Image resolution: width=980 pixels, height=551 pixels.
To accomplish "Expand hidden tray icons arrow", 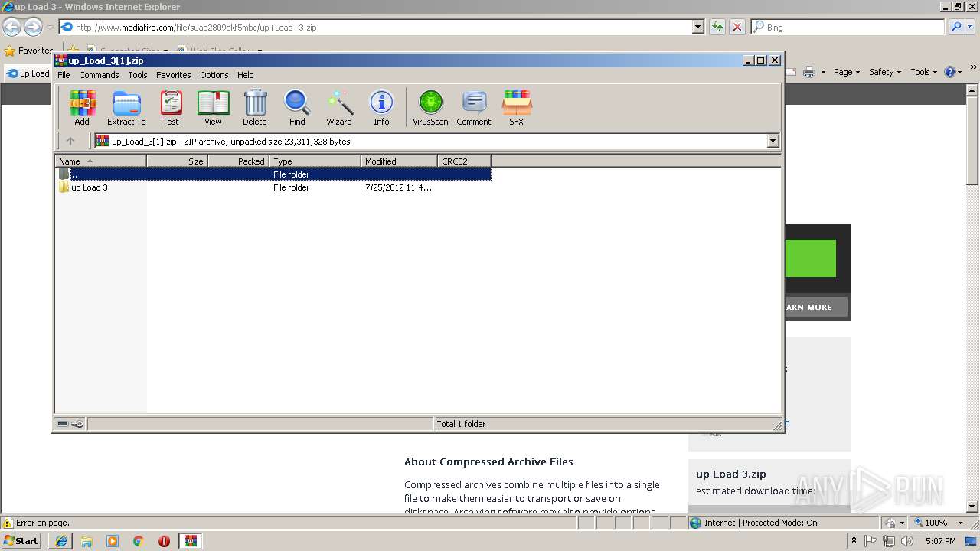I will 854,541.
